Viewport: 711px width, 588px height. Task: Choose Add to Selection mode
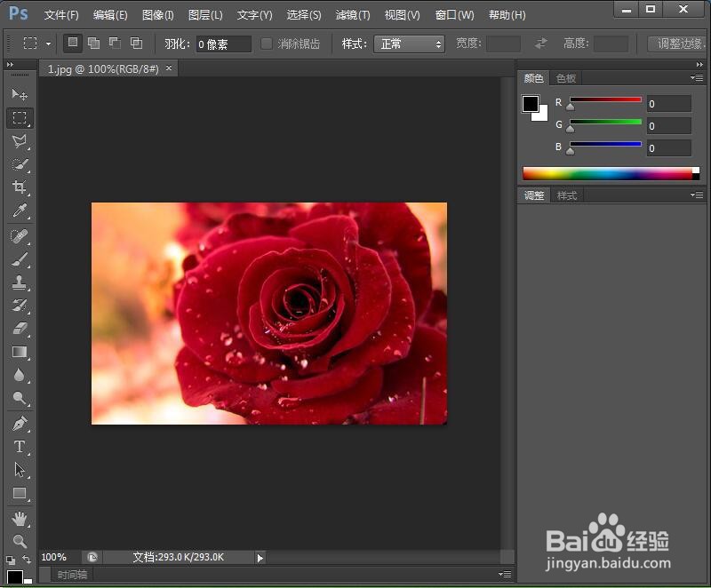tap(94, 43)
